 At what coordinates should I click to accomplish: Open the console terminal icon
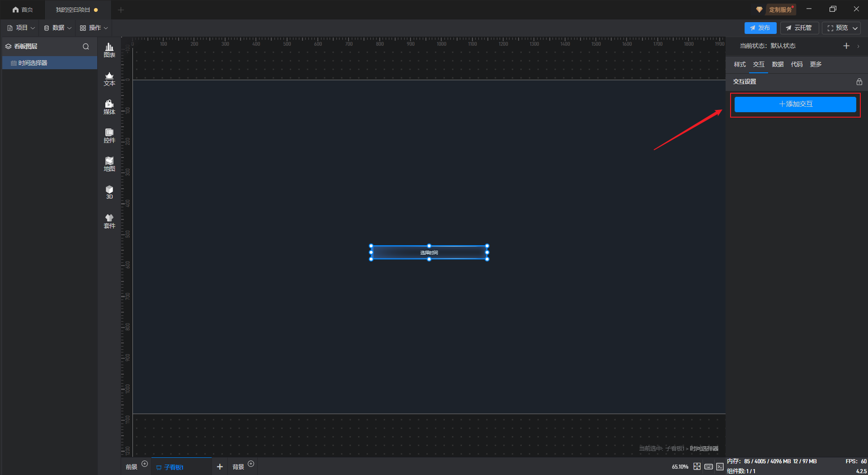point(720,466)
